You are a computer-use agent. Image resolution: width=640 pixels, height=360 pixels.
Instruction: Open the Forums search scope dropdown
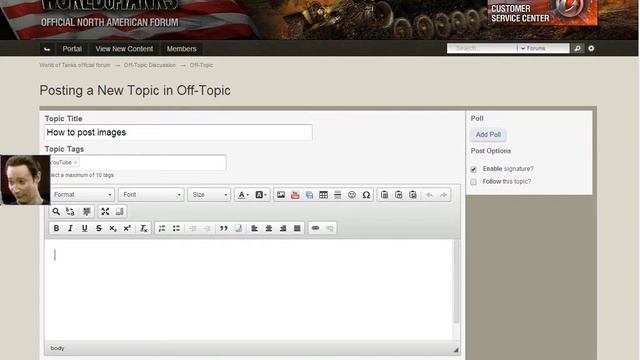pyautogui.click(x=543, y=48)
